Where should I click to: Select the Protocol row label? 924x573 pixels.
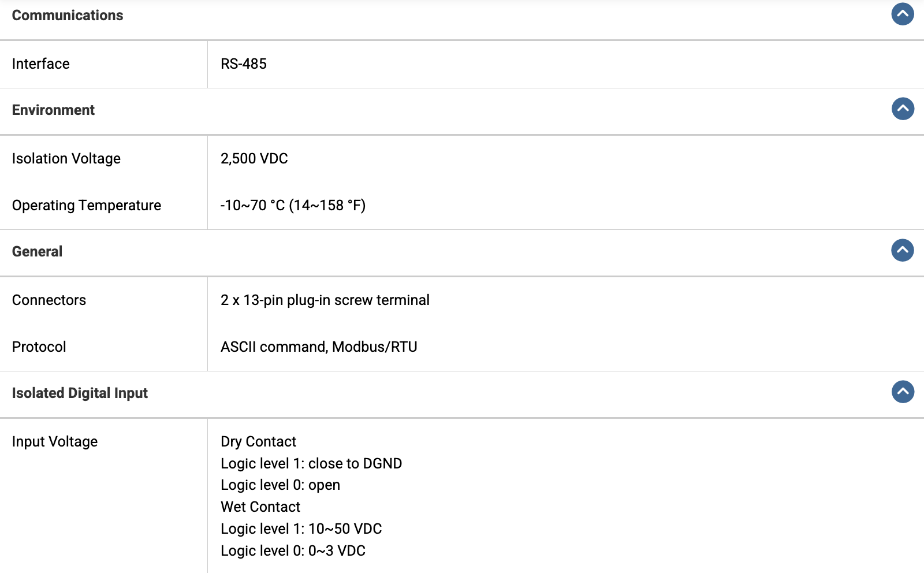point(39,347)
